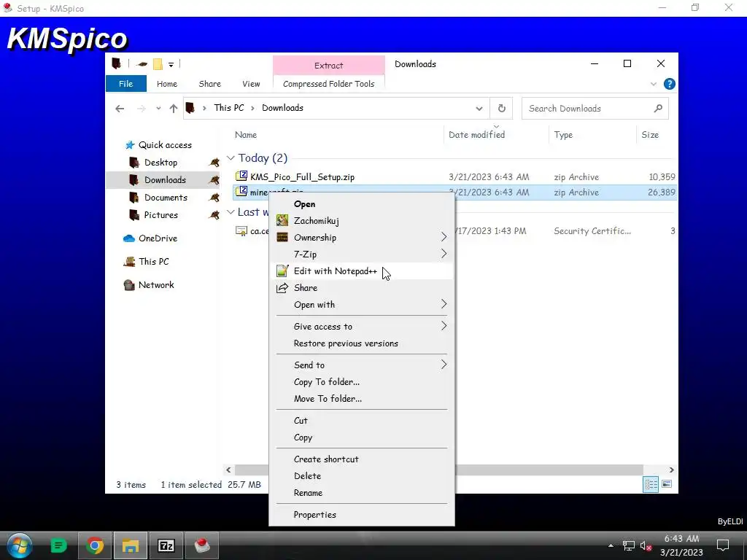Sort by the Date modified column
The image size is (747, 560).
click(477, 135)
